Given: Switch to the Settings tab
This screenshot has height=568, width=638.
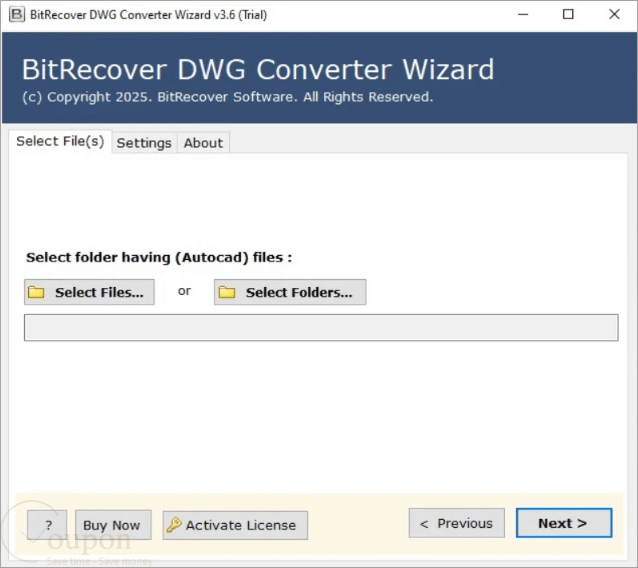Looking at the screenshot, I should [144, 143].
